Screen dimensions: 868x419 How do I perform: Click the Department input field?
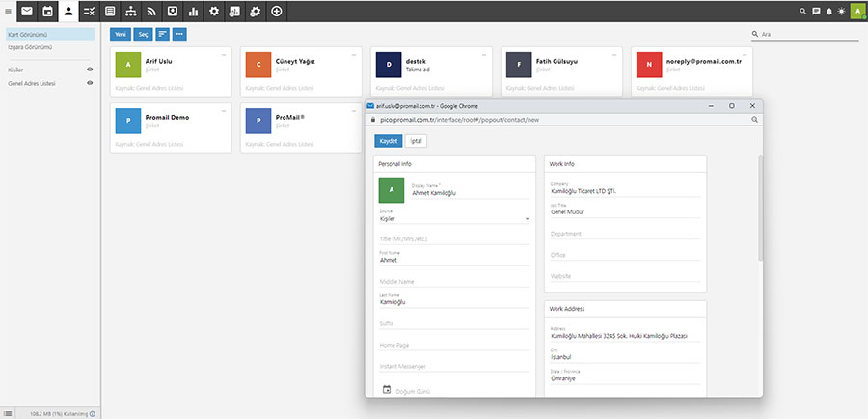tap(625, 234)
